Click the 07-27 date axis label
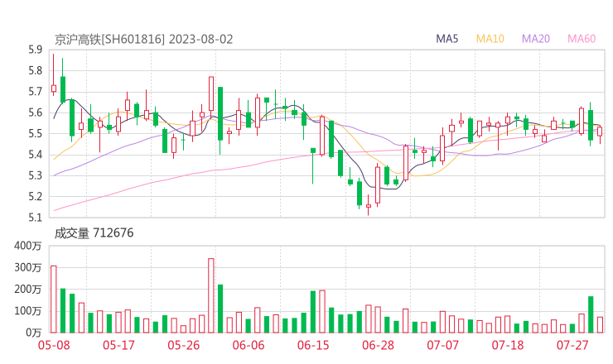Screen dimensions: 613x364 [x=572, y=345]
